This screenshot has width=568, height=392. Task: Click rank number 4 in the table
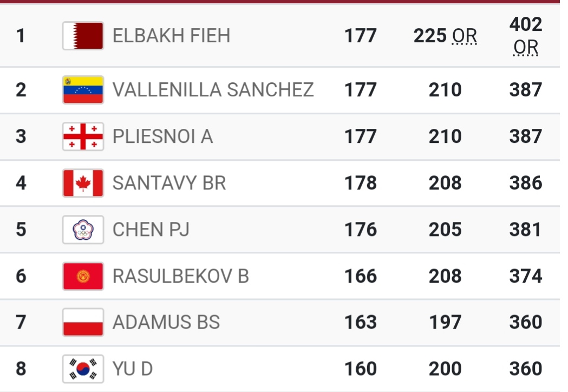21,183
